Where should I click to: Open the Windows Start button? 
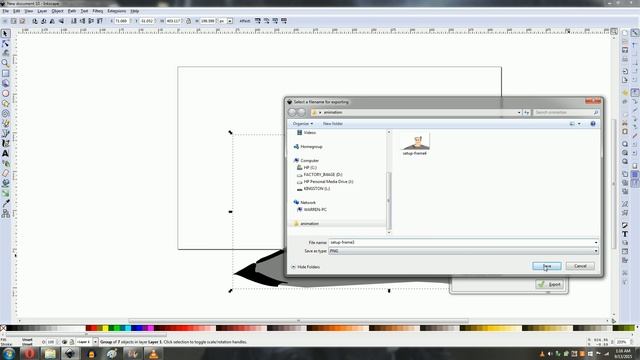8,353
